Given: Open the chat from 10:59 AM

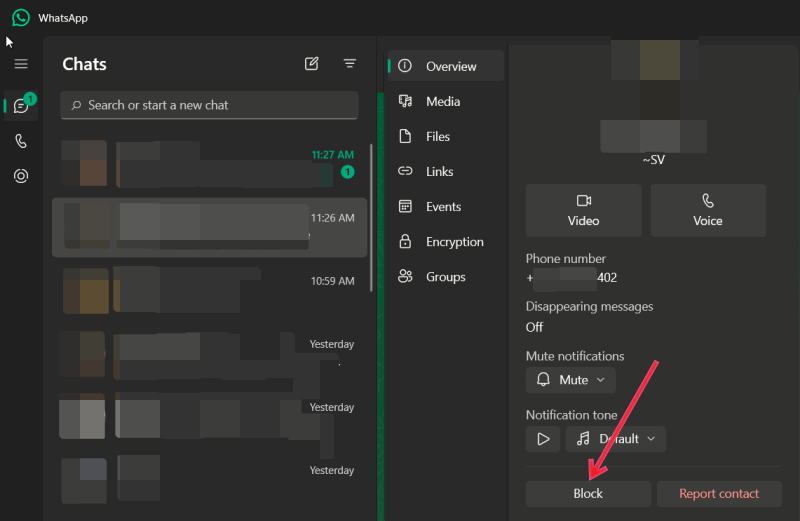Looking at the screenshot, I should click(209, 290).
